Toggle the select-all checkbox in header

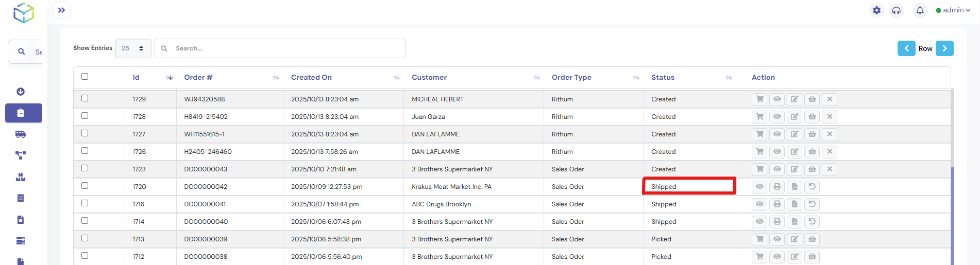[x=85, y=77]
